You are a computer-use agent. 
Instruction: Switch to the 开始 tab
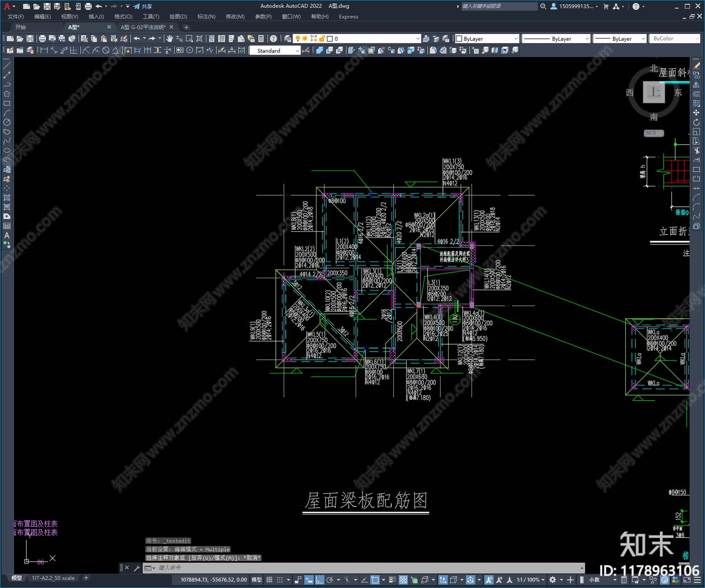[21, 27]
